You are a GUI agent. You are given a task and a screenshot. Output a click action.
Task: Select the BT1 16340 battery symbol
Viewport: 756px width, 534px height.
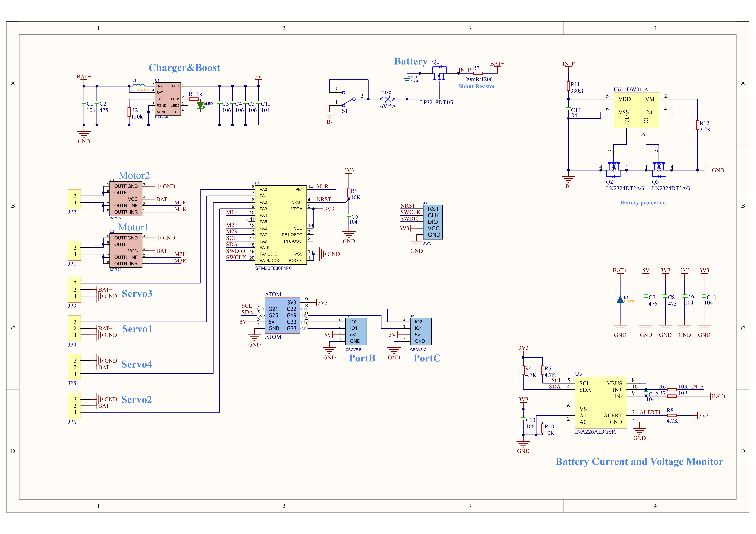(407, 79)
